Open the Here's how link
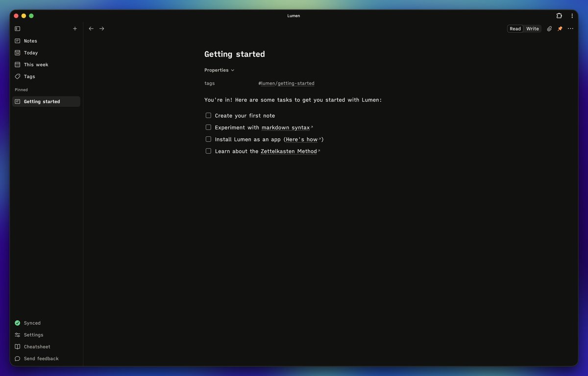This screenshot has width=588, height=376. pyautogui.click(x=304, y=139)
